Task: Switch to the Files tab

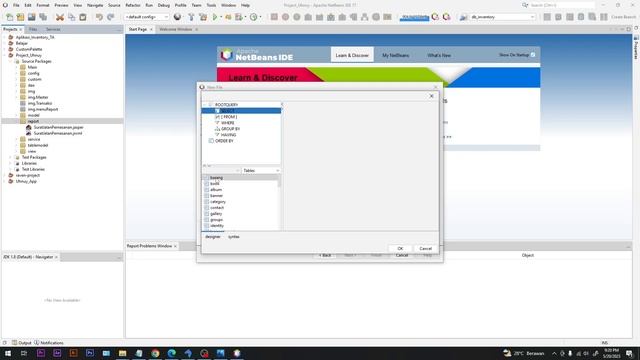Action: click(x=33, y=29)
